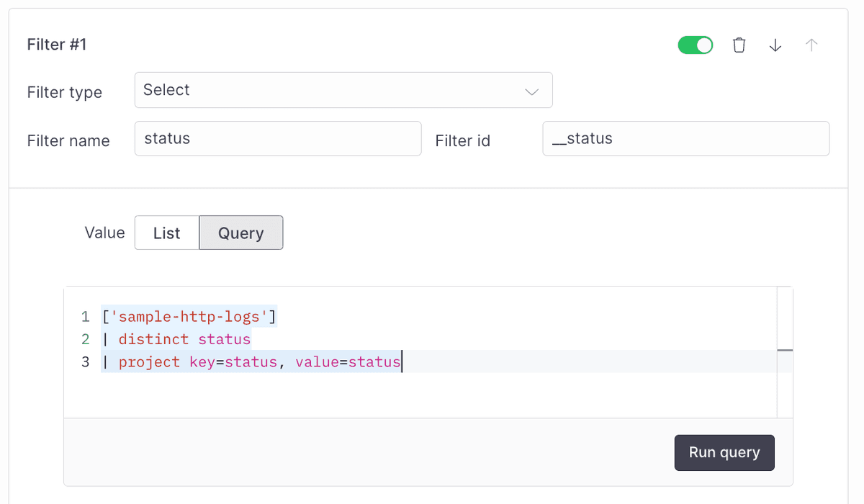Click the trash can beside the toggle
This screenshot has height=504, width=864.
pos(739,45)
